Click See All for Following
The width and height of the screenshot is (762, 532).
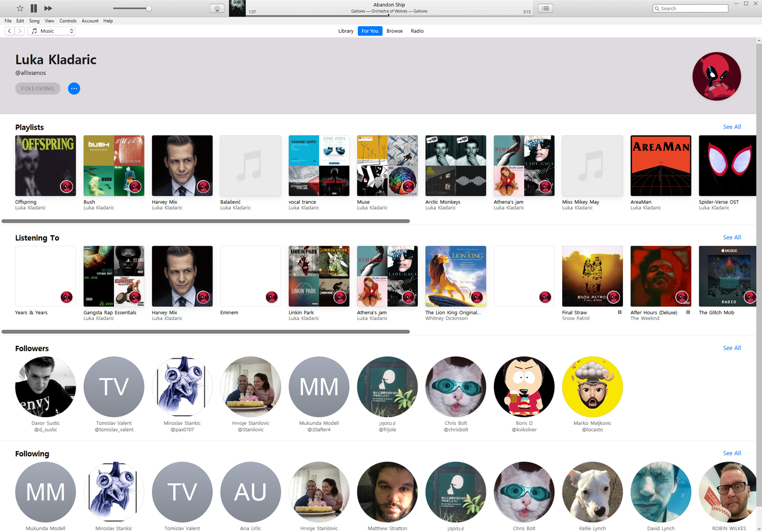click(732, 453)
